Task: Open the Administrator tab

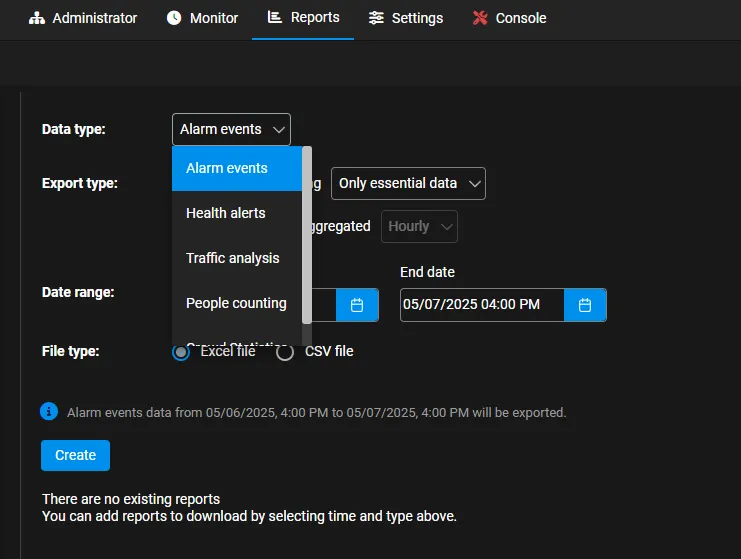Action: click(83, 18)
